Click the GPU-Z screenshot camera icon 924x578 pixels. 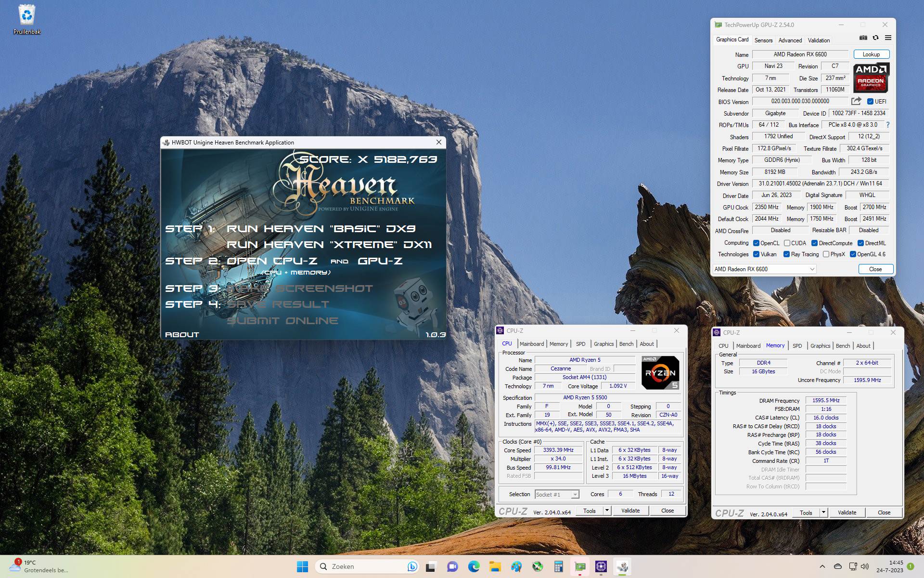tap(863, 38)
